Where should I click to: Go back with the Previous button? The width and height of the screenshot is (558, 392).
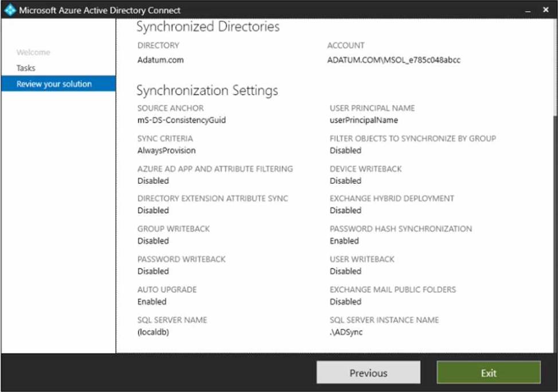(x=368, y=373)
